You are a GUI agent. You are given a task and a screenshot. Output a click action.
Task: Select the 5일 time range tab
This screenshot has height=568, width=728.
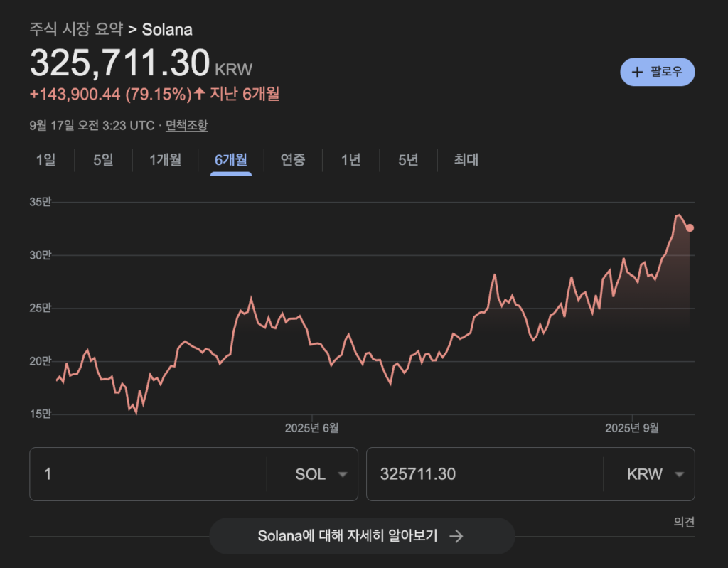(103, 160)
